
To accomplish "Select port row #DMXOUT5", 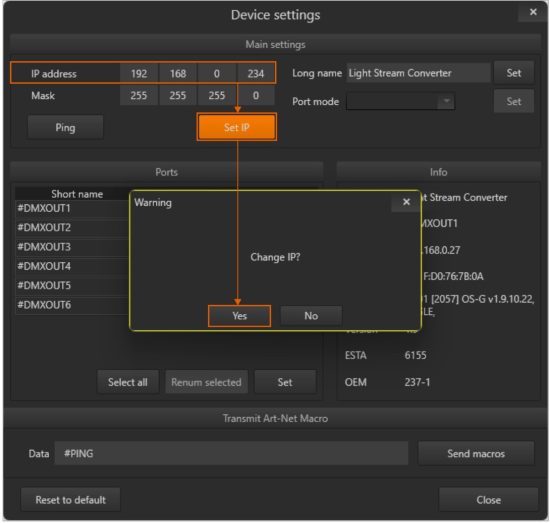I will click(x=73, y=286).
